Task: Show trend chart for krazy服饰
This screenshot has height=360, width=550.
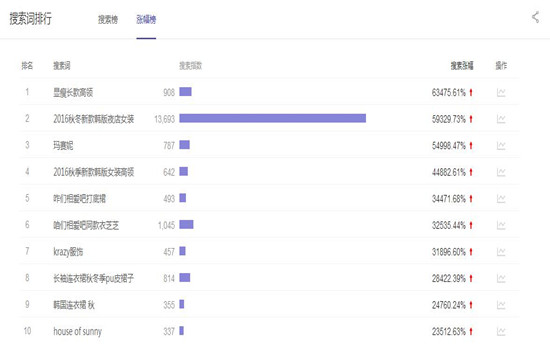Action: click(x=501, y=252)
